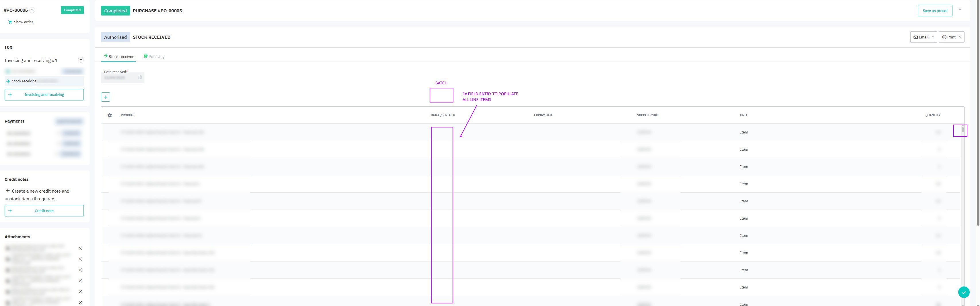Remove the first attachment with X
This screenshot has width=980, height=306.
(x=80, y=248)
